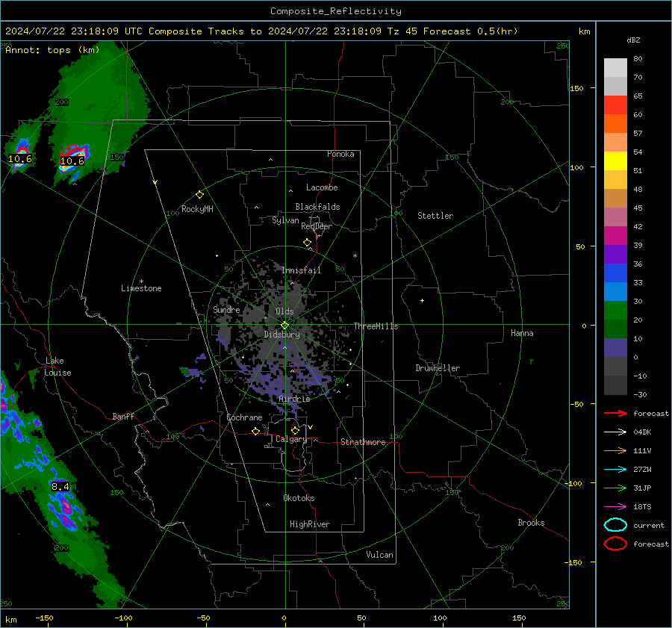Image resolution: width=672 pixels, height=628 pixels.
Task: Click the right-axis 150 km tick label
Action: point(577,88)
